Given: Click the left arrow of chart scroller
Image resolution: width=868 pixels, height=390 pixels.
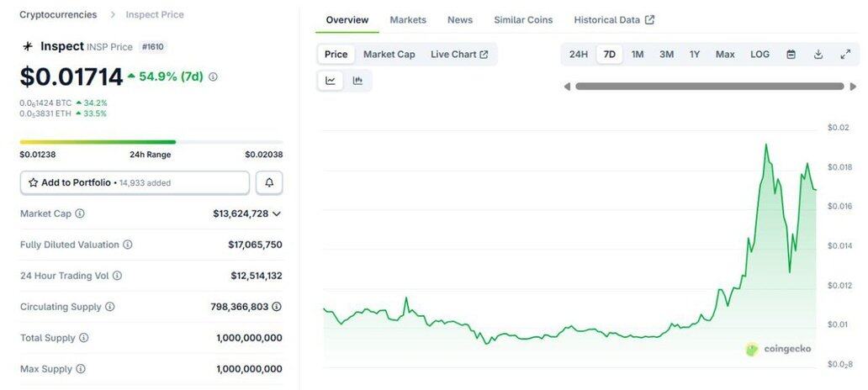Looking at the screenshot, I should [x=567, y=86].
